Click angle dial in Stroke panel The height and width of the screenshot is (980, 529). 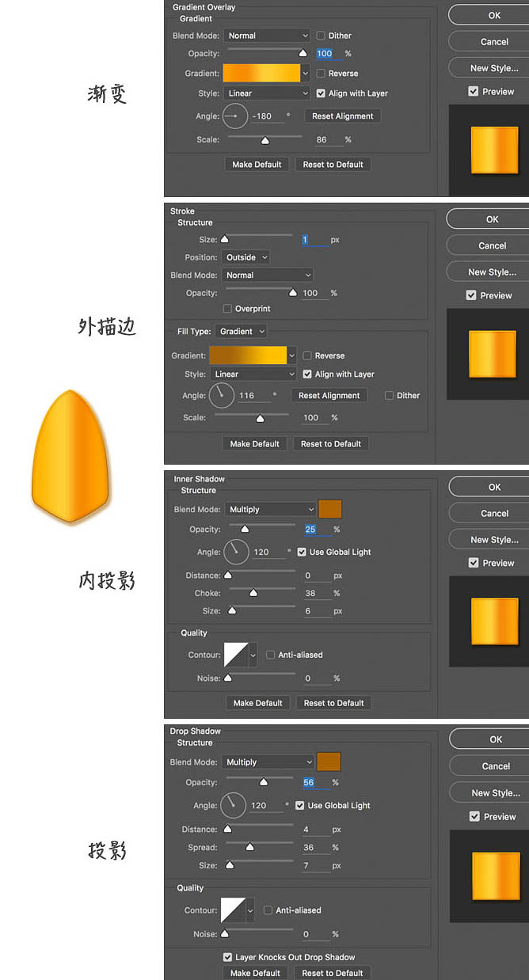coord(220,395)
